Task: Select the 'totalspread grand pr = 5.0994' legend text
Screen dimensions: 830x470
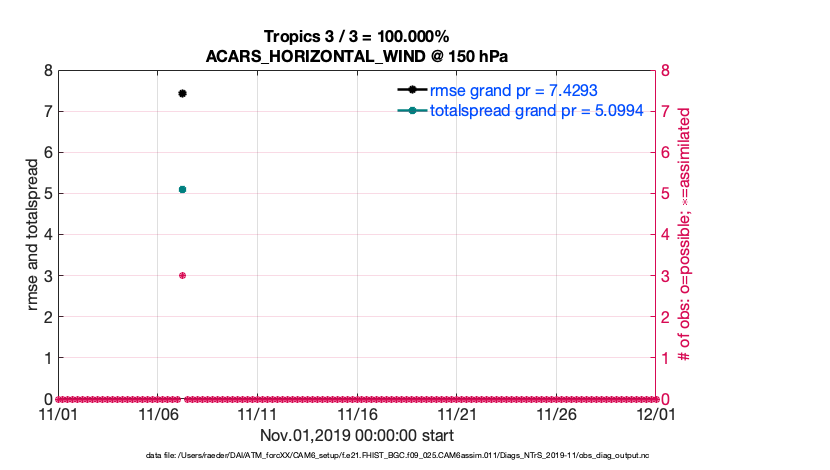Action: (536, 111)
